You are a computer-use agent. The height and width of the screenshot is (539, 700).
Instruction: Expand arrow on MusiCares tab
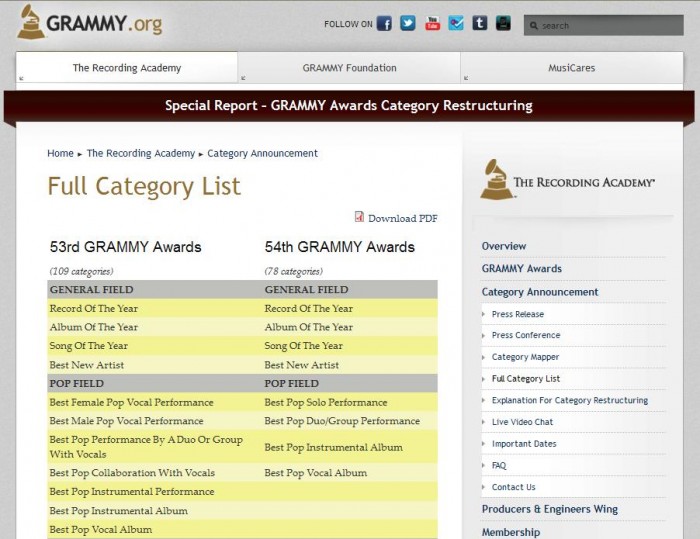pyautogui.click(x=466, y=78)
